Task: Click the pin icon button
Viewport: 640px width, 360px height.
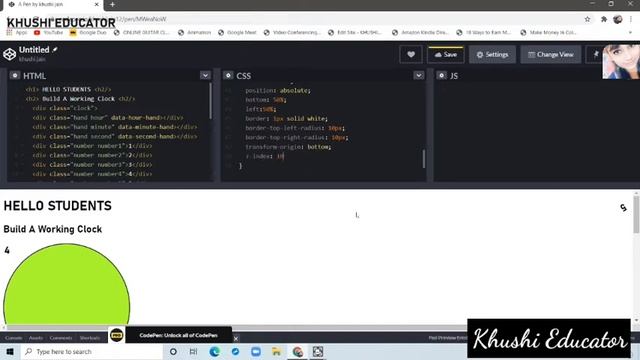Action: (595, 54)
